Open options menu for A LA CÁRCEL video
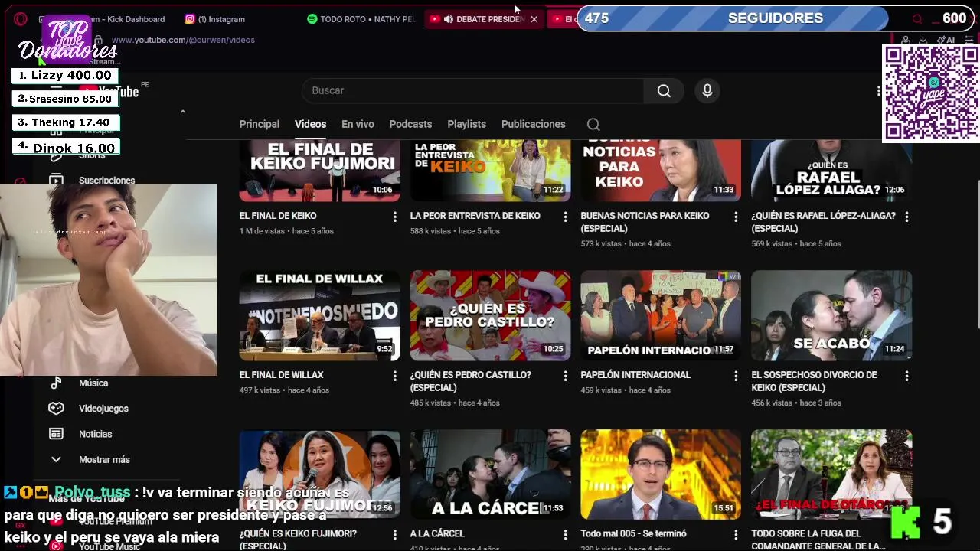This screenshot has height=551, width=980. (x=566, y=535)
